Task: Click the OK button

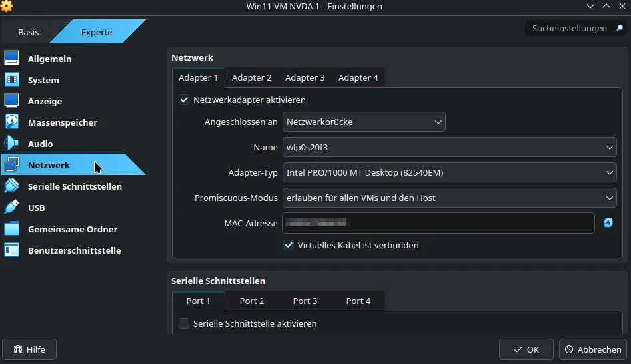Action: point(526,349)
